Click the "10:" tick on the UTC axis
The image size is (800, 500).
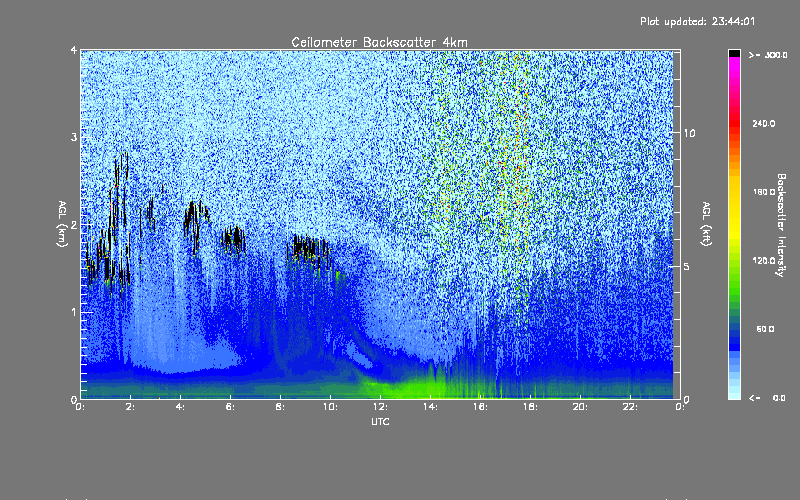pos(330,407)
